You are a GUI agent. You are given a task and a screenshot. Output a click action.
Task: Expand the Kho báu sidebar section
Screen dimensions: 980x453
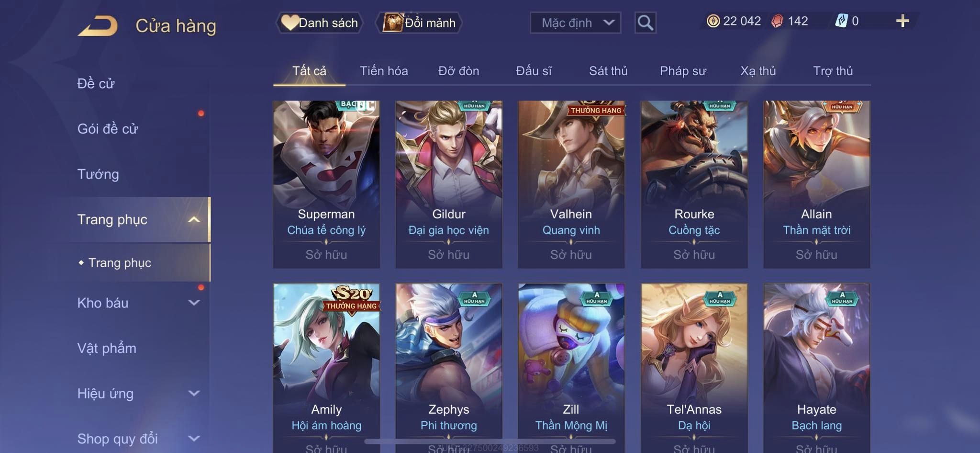point(194,303)
